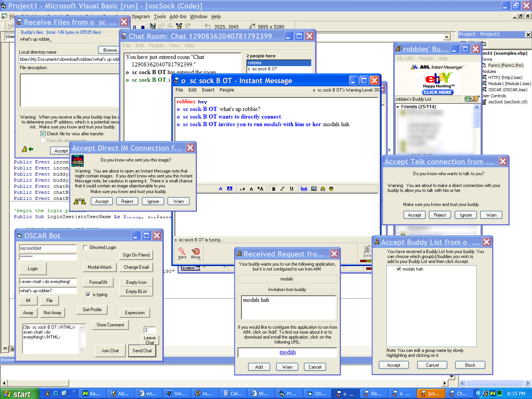Click the 'modals' hyperlink in request dialog
The height and width of the screenshot is (399, 532).
point(288,352)
